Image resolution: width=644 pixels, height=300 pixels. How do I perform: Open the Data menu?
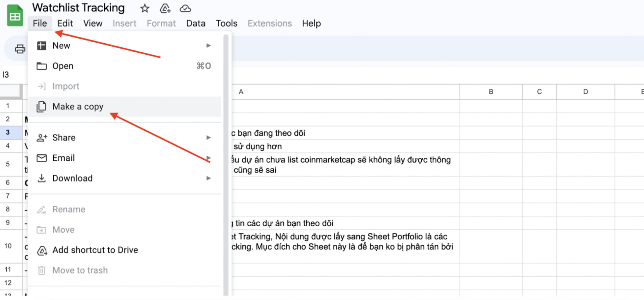coord(196,23)
